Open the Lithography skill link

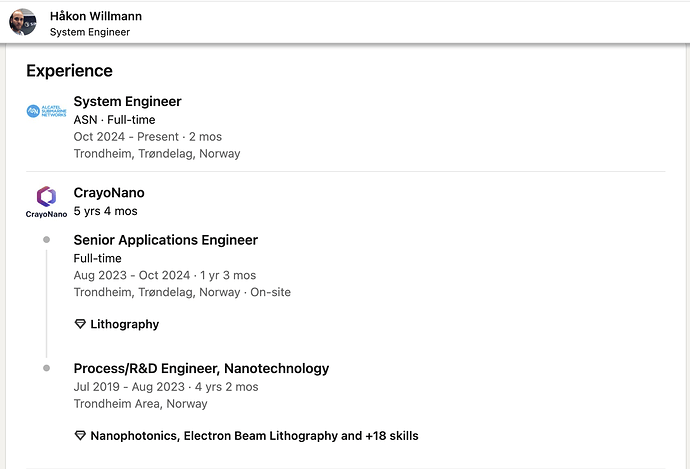[125, 324]
